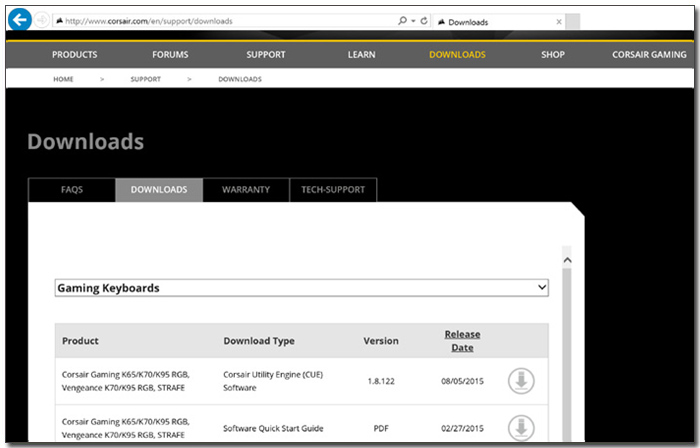
Task: Click the version '1.8.122' cell
Action: click(x=381, y=381)
